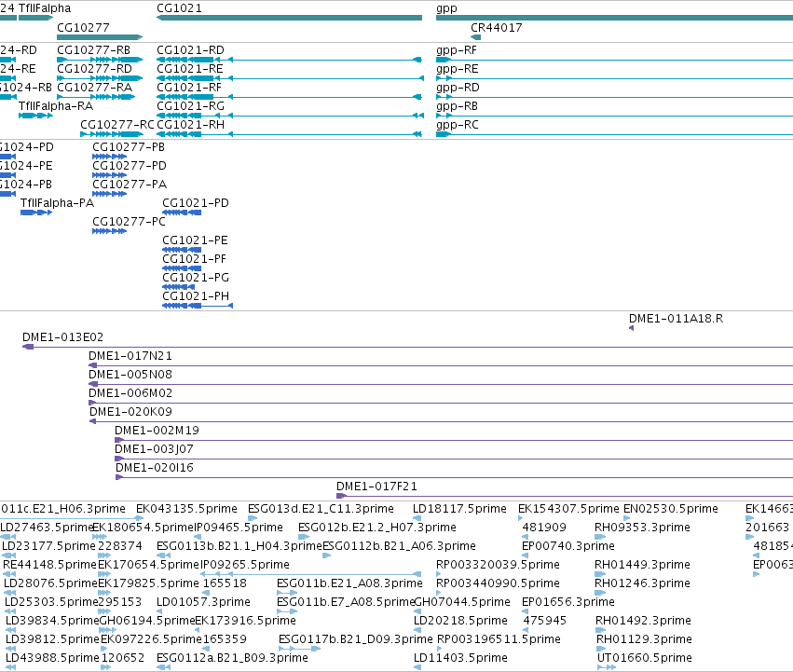The width and height of the screenshot is (793, 672).
Task: Select the DME1-017N21 clone
Action: [x=441, y=365]
